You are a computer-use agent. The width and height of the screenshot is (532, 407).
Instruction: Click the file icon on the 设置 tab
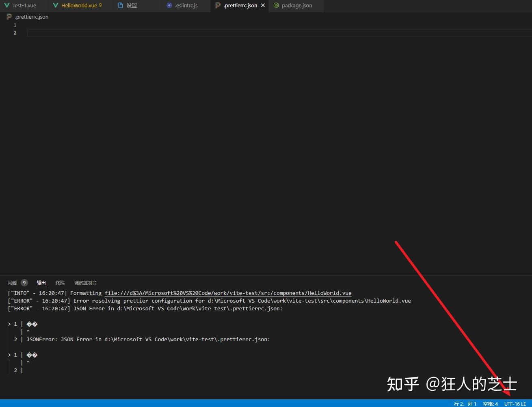click(121, 5)
